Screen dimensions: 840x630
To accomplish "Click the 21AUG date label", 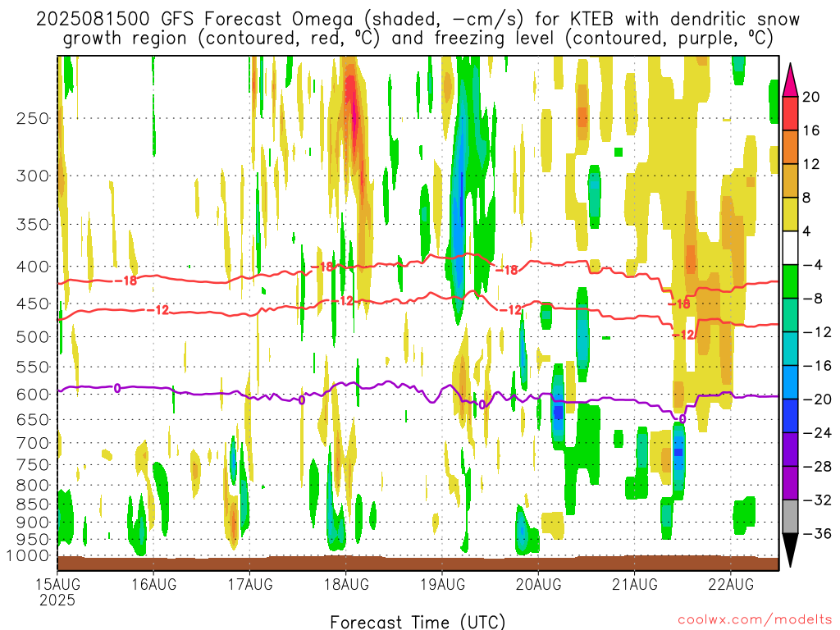I will click(x=635, y=584).
